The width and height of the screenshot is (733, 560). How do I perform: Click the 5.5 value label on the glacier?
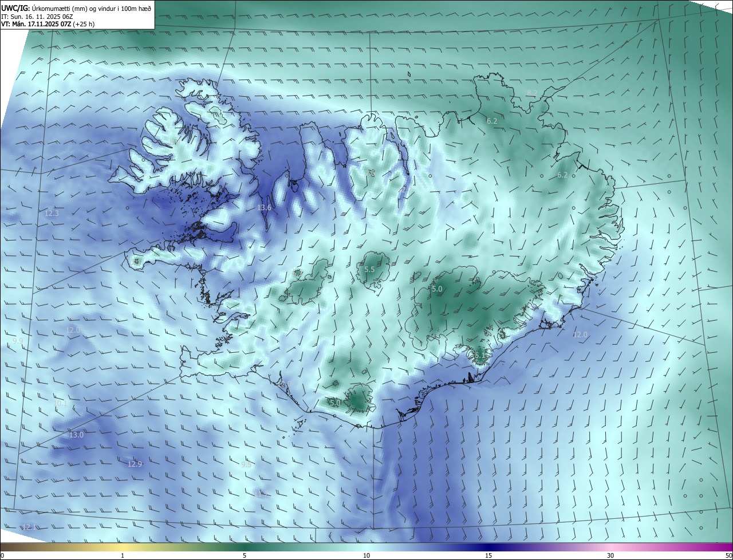click(369, 269)
